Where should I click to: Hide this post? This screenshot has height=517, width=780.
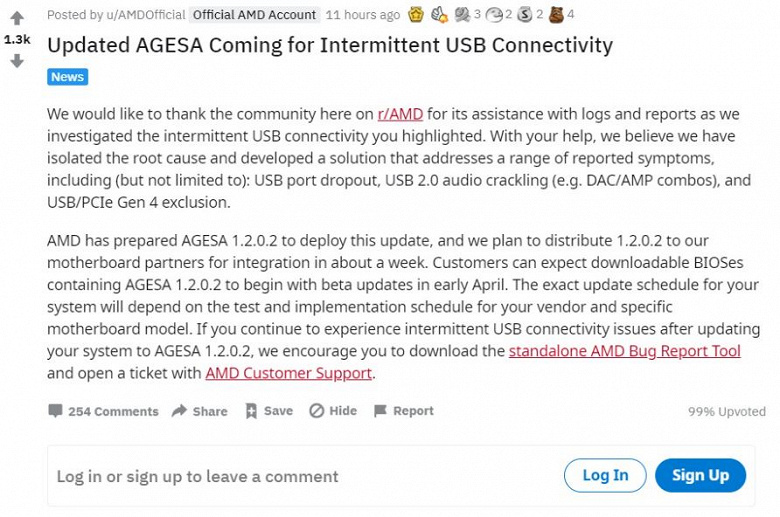click(x=333, y=411)
